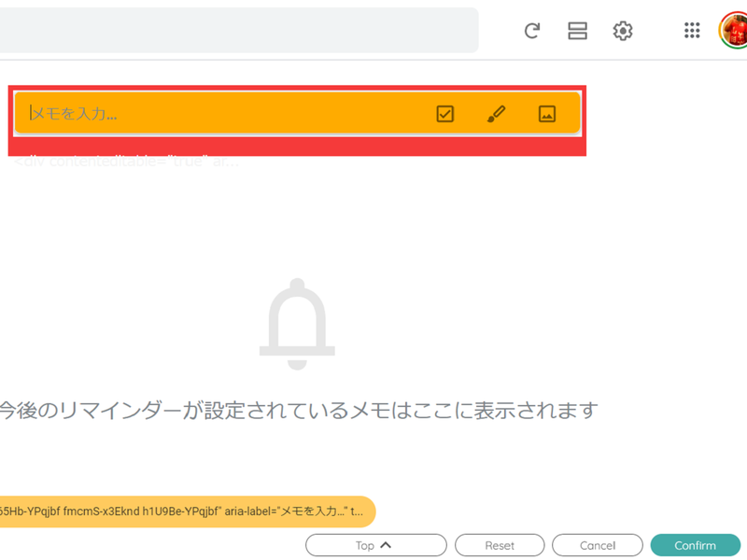Image resolution: width=747 pixels, height=560 pixels.
Task: Create a new checklist note icon
Action: 445,114
